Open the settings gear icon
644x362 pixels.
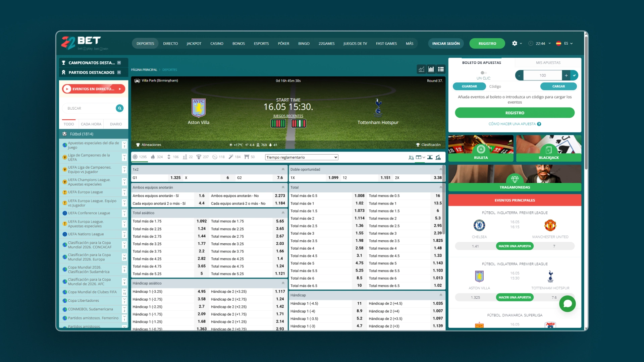point(515,43)
